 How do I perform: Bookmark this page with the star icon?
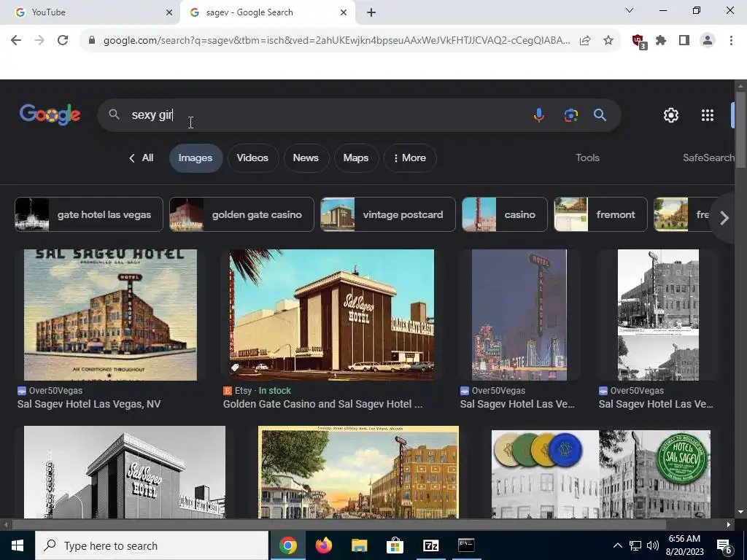click(x=608, y=41)
